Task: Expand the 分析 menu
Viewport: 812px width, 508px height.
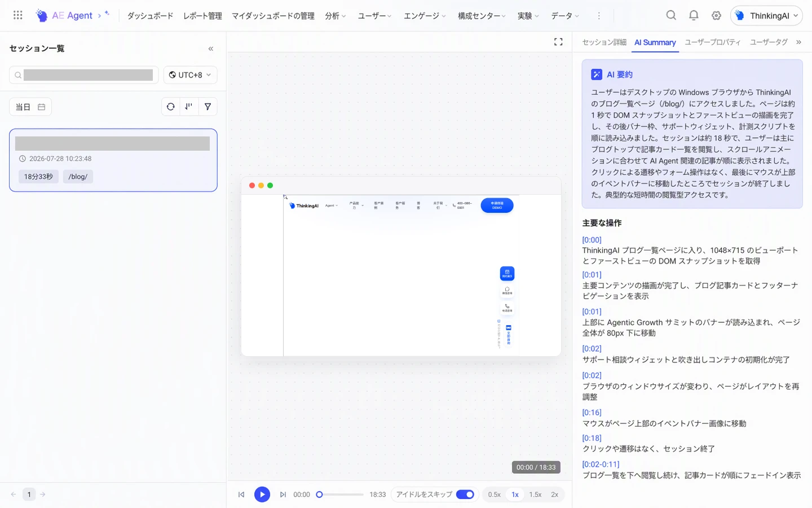Action: tap(336, 16)
